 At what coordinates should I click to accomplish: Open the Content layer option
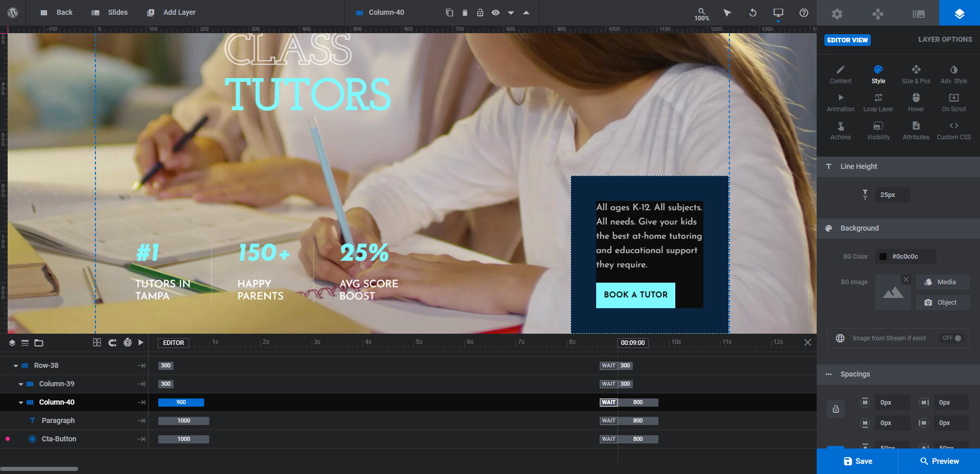[841, 74]
